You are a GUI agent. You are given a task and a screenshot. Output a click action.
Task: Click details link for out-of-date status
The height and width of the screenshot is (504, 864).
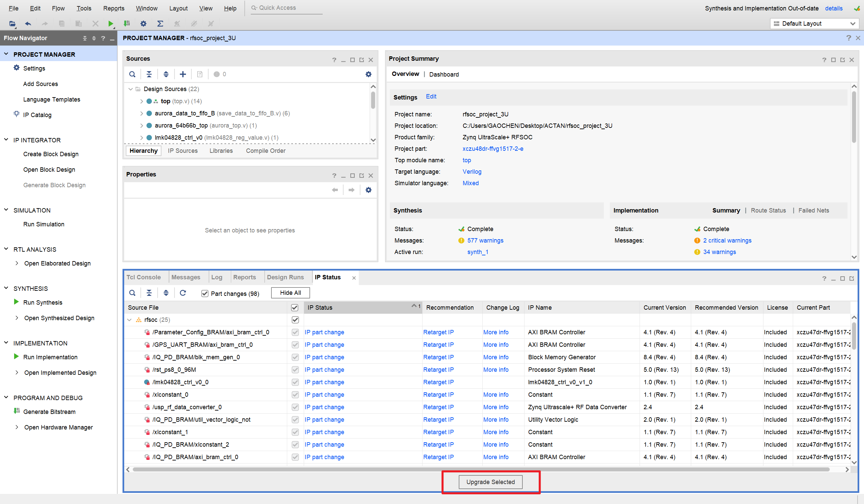click(x=834, y=8)
